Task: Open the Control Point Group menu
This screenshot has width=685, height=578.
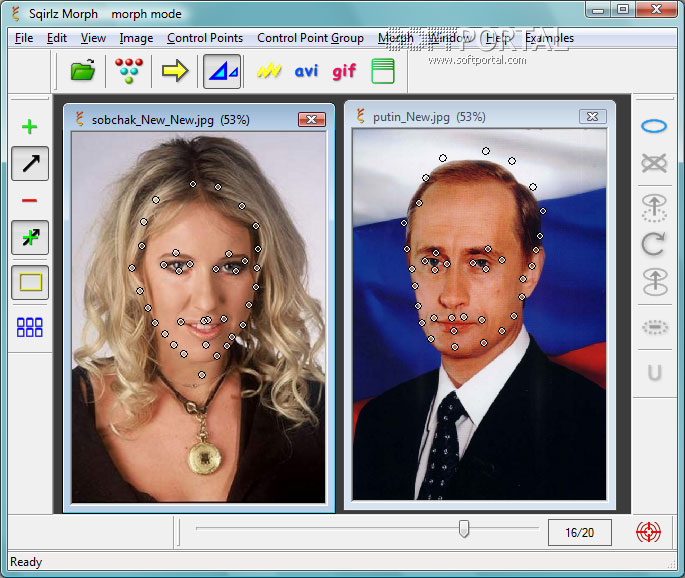Action: (310, 38)
